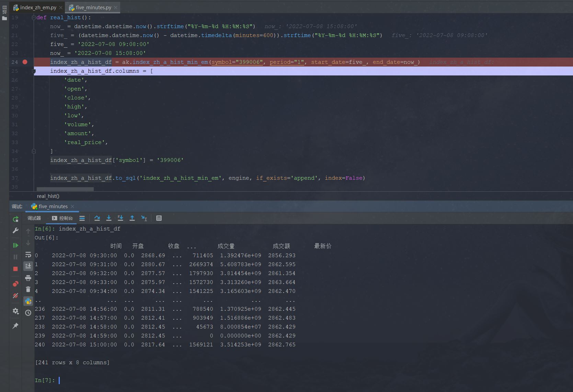The width and height of the screenshot is (573, 392).
Task: Switch to the 调试器 debugger tab
Action: [x=34, y=218]
